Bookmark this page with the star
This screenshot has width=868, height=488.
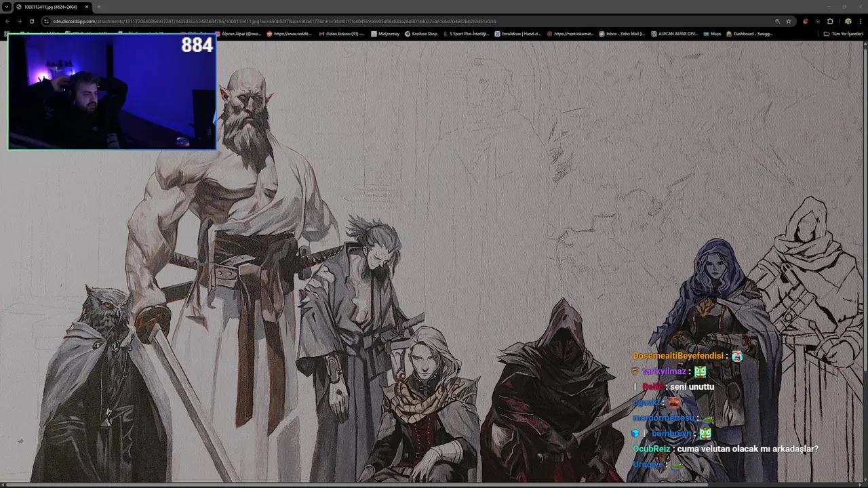[x=789, y=21]
